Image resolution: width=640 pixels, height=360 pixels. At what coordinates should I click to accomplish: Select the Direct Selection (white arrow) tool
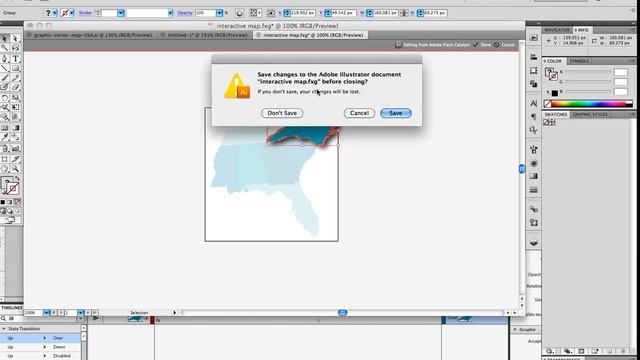pos(16,38)
